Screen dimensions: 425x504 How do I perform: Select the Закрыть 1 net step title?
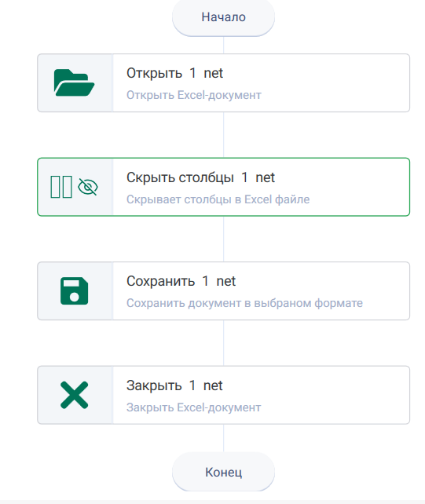[x=174, y=385]
